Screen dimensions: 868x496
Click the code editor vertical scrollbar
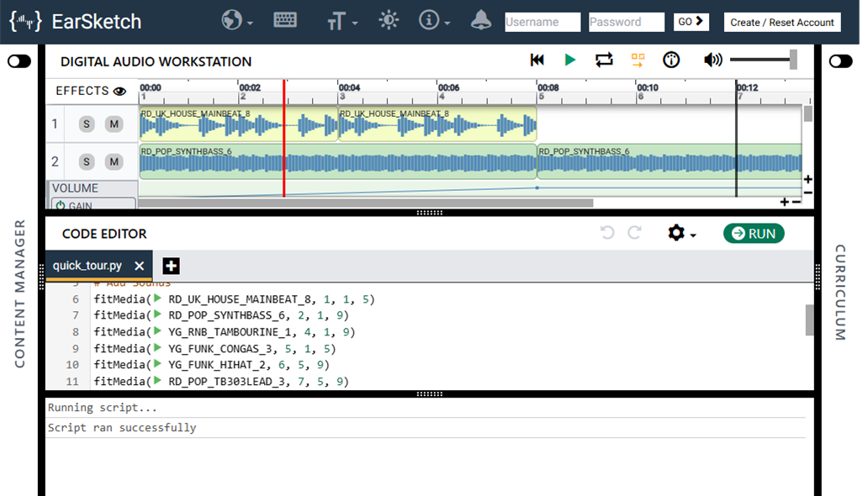pos(809,320)
